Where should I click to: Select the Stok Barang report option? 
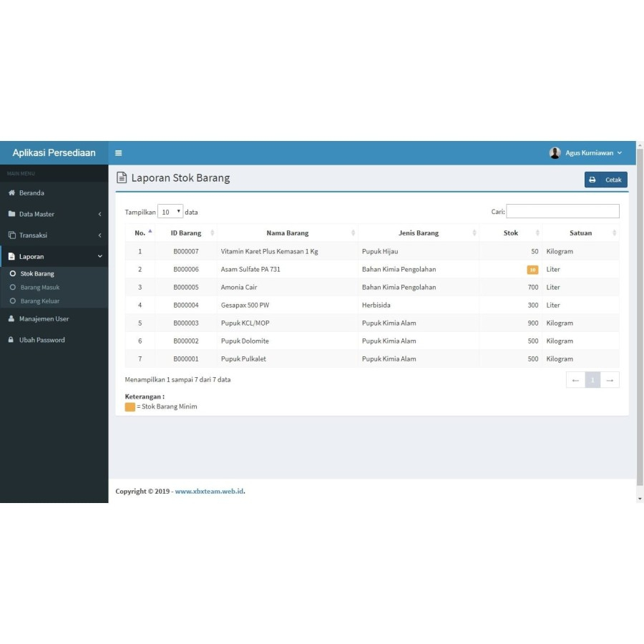click(x=36, y=274)
